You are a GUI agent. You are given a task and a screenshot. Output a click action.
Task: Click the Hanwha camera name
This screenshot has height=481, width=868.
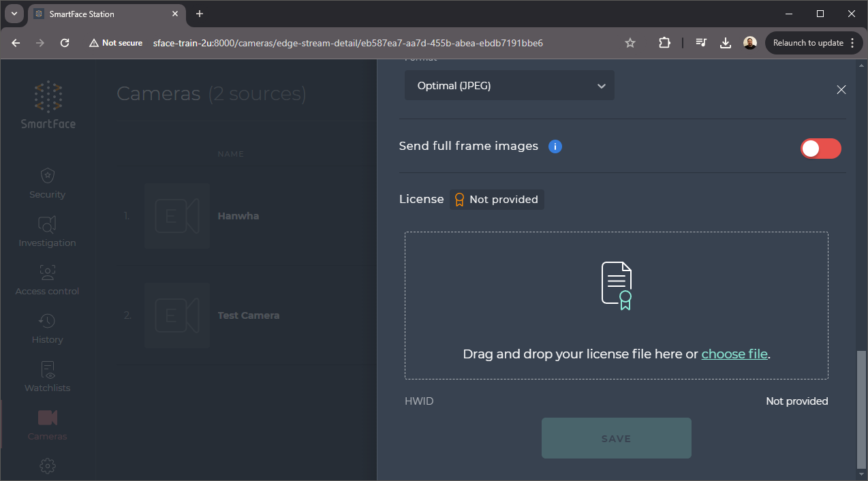(238, 216)
